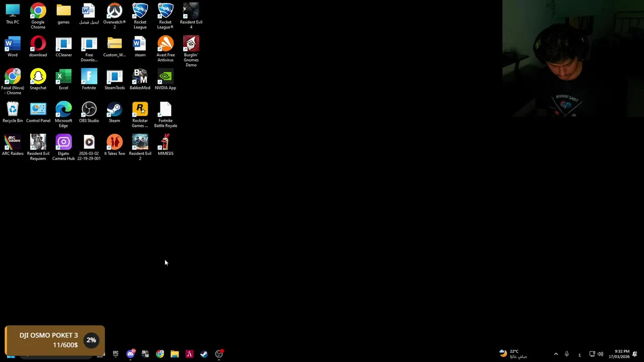Image resolution: width=644 pixels, height=362 pixels.
Task: Launch the NVIDIA App shortcut
Action: click(166, 79)
